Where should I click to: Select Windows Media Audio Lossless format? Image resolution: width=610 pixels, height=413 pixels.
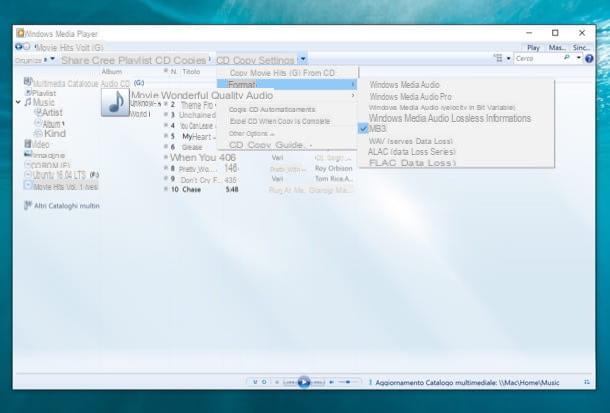456,118
